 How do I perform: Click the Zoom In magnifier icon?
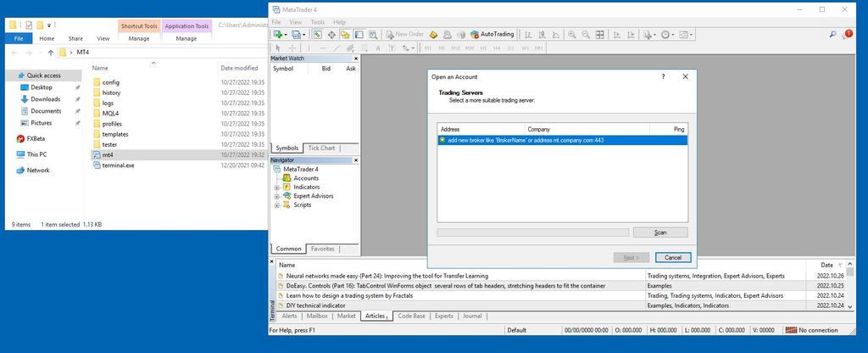[572, 34]
